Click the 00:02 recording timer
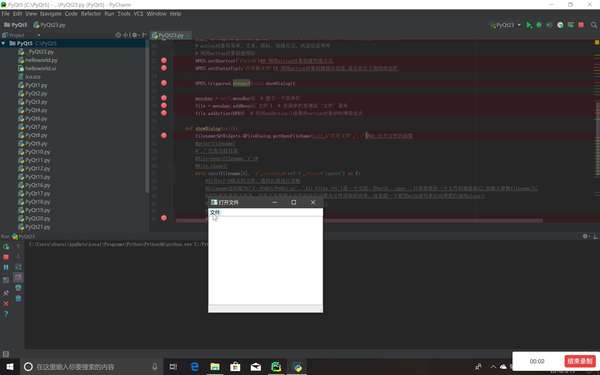 537,361
